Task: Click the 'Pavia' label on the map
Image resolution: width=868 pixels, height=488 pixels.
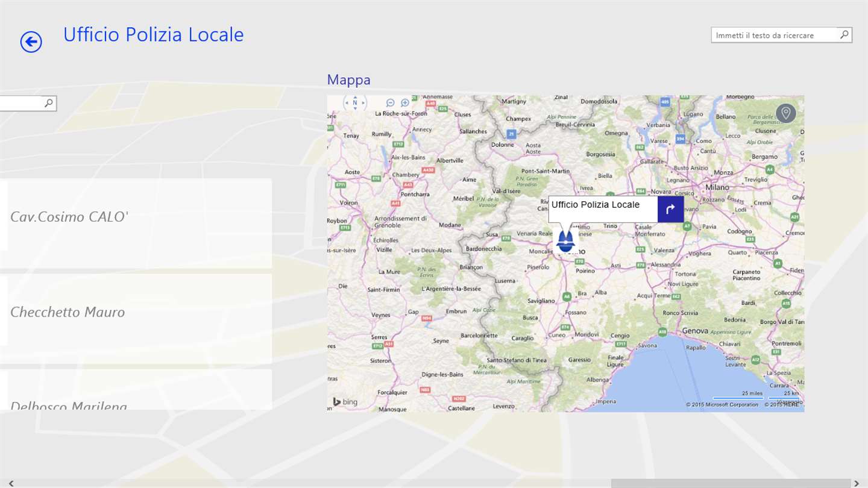Action: click(x=709, y=227)
